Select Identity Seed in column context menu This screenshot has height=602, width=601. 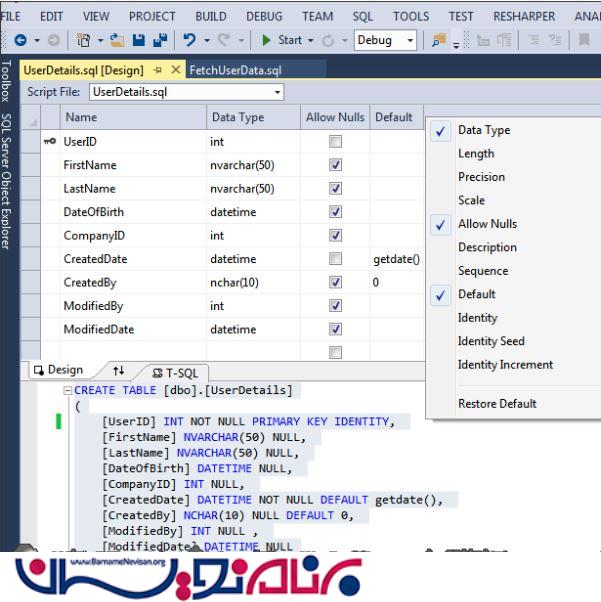click(x=491, y=341)
